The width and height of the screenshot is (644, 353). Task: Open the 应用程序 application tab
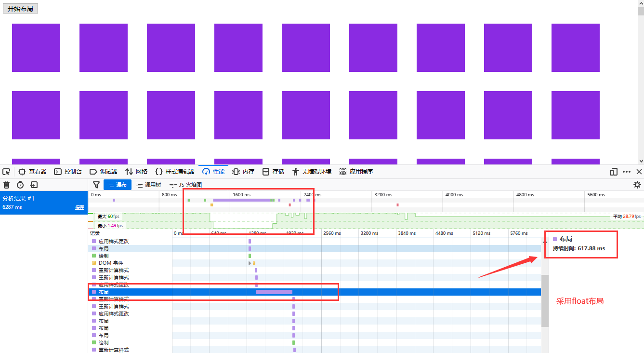click(356, 172)
